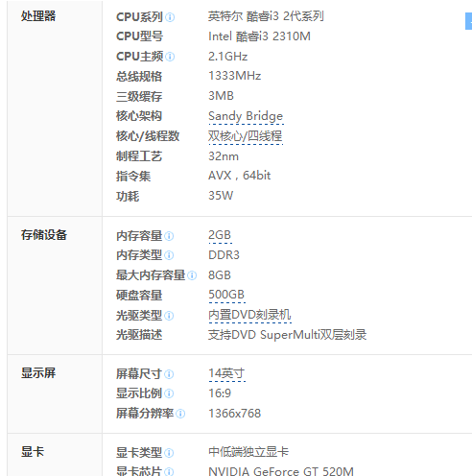The height and width of the screenshot is (476, 472).
Task: Select the 显卡 section heading
Action: click(x=33, y=452)
